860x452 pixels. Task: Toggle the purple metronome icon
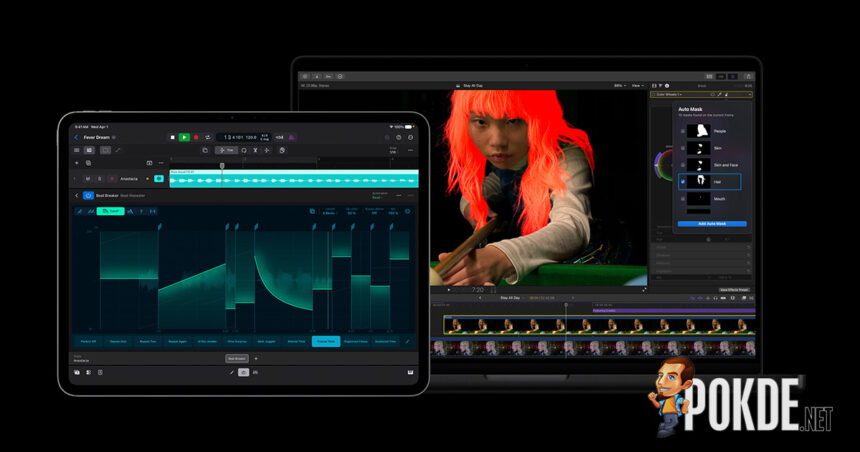(291, 137)
